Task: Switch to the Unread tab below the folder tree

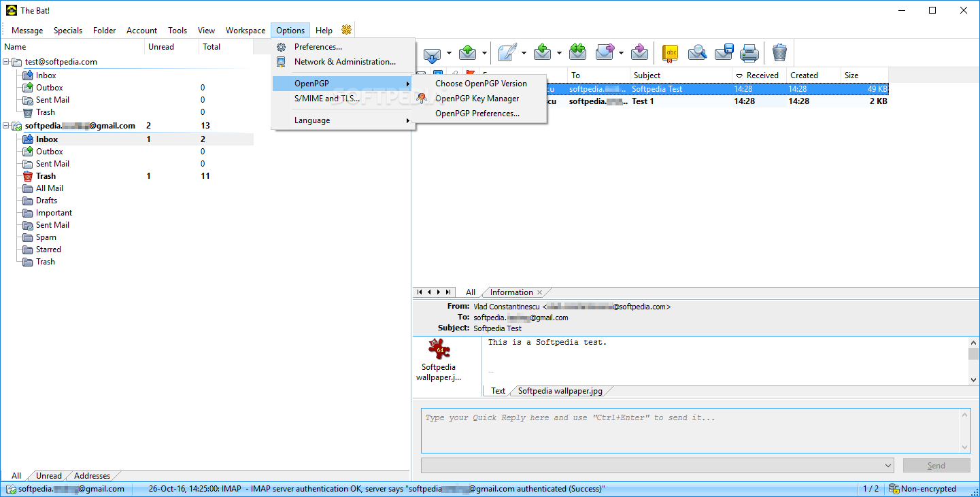Action: click(x=49, y=476)
